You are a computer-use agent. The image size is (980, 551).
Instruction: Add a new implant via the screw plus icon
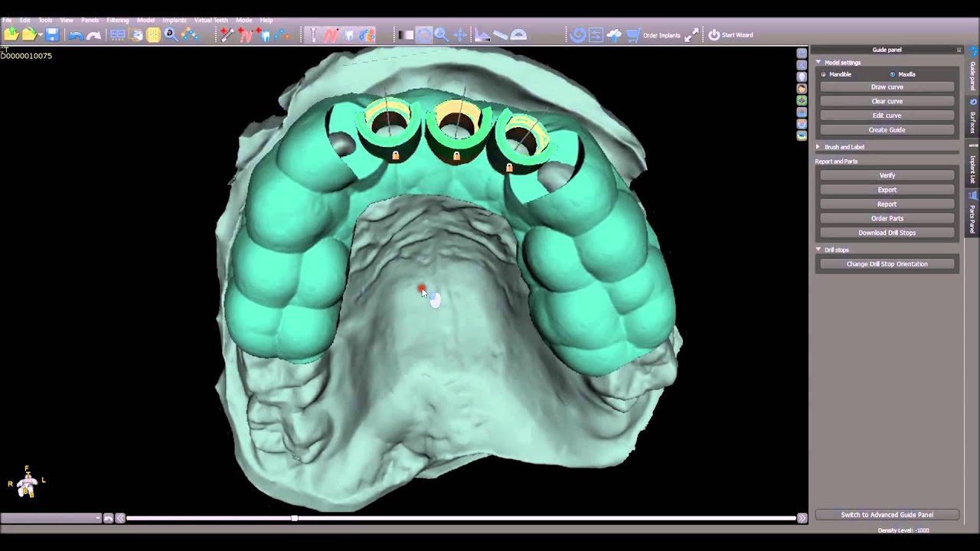pyautogui.click(x=227, y=34)
